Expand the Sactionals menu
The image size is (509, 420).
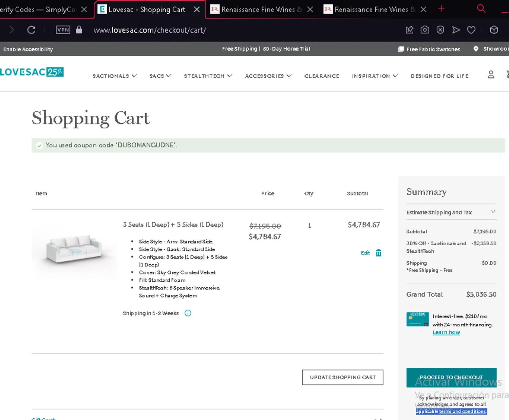(114, 76)
